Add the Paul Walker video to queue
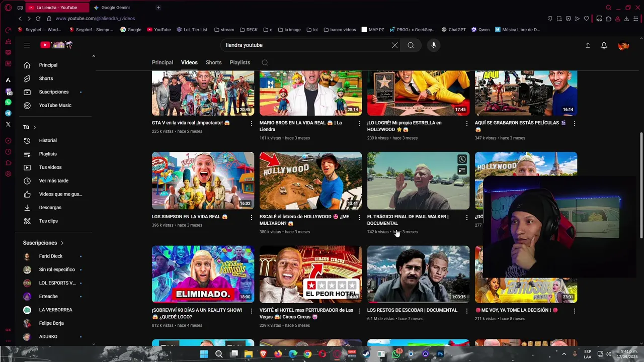Viewport: 644px width, 362px height. click(462, 170)
